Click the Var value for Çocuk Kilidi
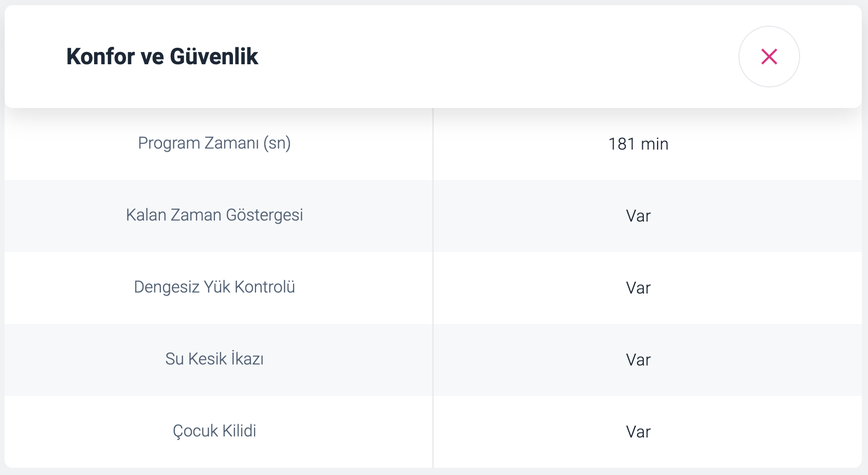Viewport: 868px width, 475px height. coord(638,432)
